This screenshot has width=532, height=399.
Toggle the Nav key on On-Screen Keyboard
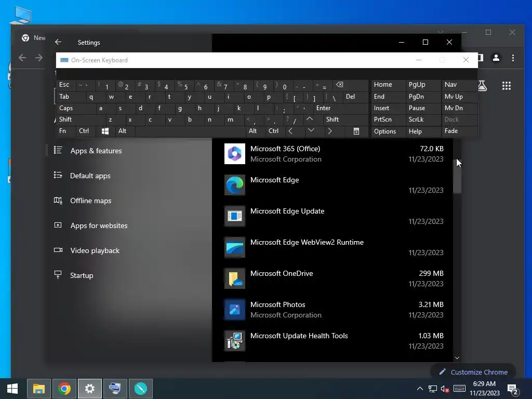[x=459, y=85]
